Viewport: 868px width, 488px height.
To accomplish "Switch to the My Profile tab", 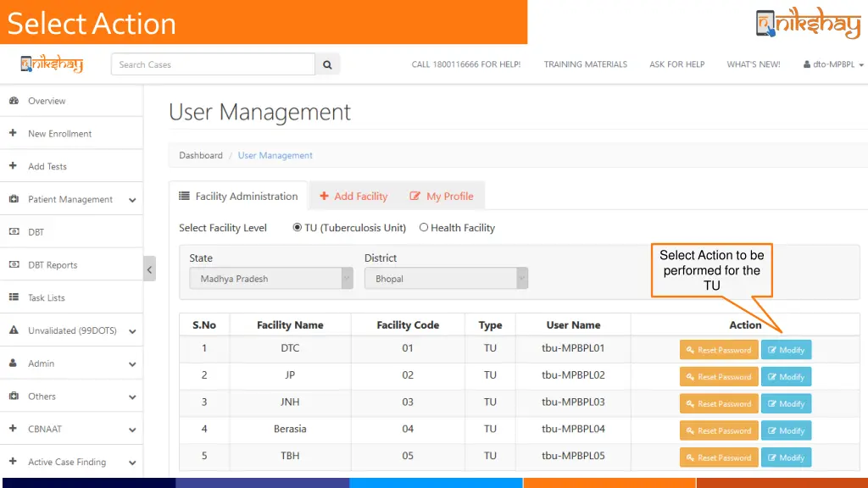I will click(x=442, y=196).
